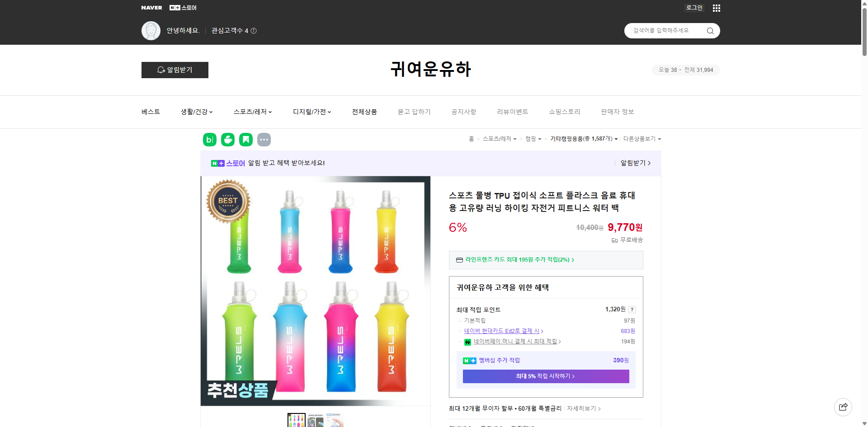This screenshot has height=427, width=868.
Task: Click the N membership icon in 멤버십 추가 적립
Action: 469,361
